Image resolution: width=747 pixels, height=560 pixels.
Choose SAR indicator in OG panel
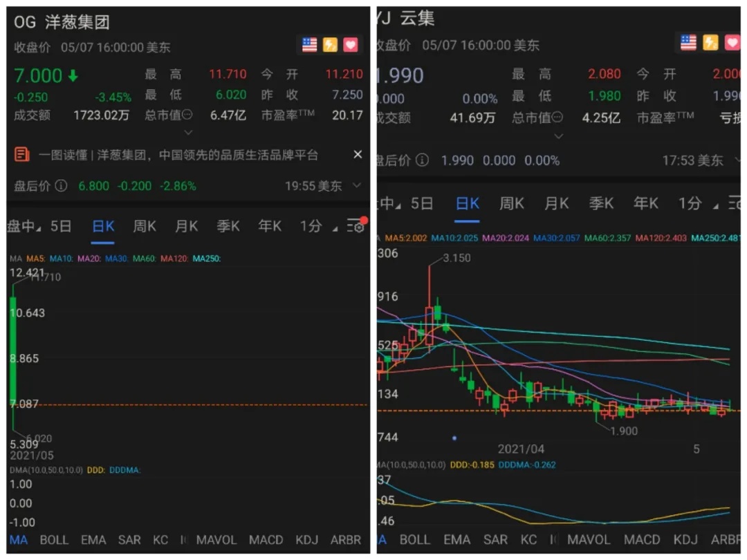click(129, 540)
